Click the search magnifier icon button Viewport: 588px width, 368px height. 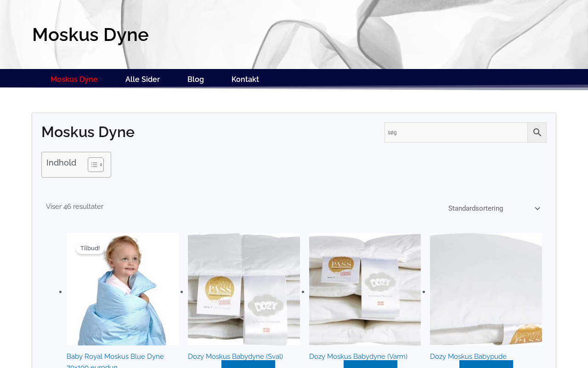pyautogui.click(x=537, y=132)
